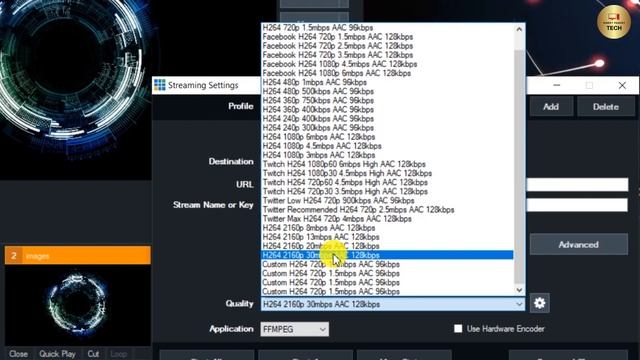Close the Streaming Settings window

622,85
